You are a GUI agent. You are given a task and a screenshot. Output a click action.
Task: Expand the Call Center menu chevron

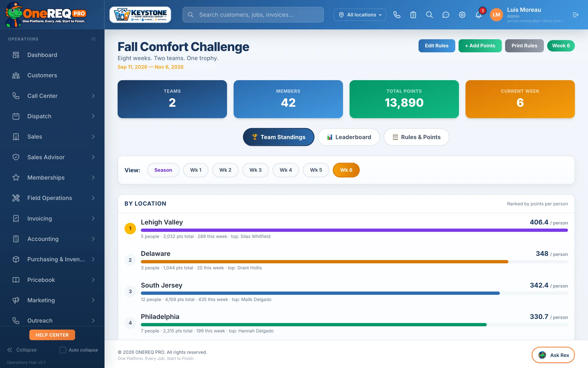click(x=93, y=96)
